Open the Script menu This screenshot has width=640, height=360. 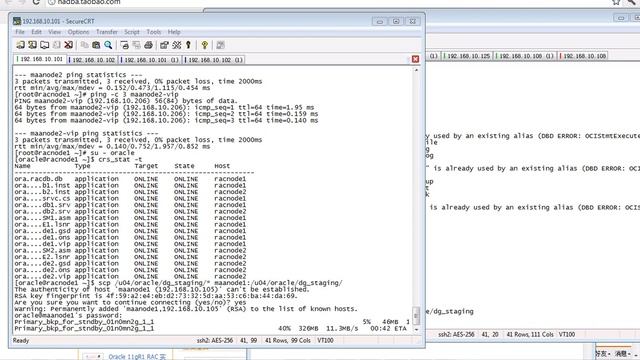pos(131,32)
